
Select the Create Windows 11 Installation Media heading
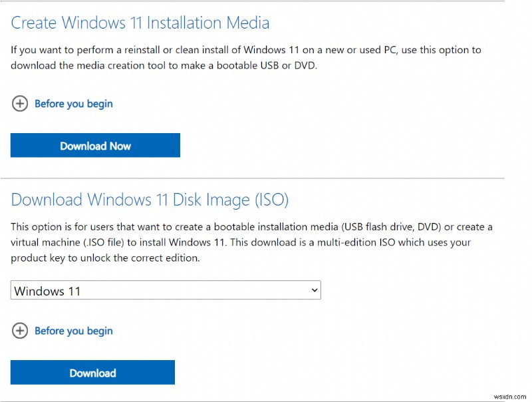(x=140, y=23)
